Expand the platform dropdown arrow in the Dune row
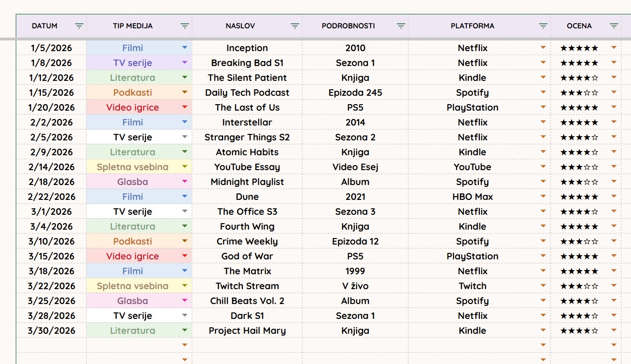The image size is (631, 364). 543,196
